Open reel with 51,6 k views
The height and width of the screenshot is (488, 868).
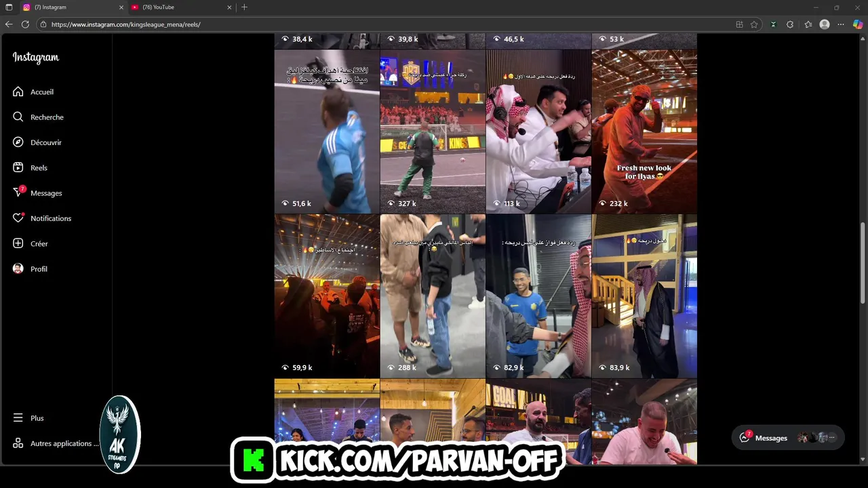(327, 131)
